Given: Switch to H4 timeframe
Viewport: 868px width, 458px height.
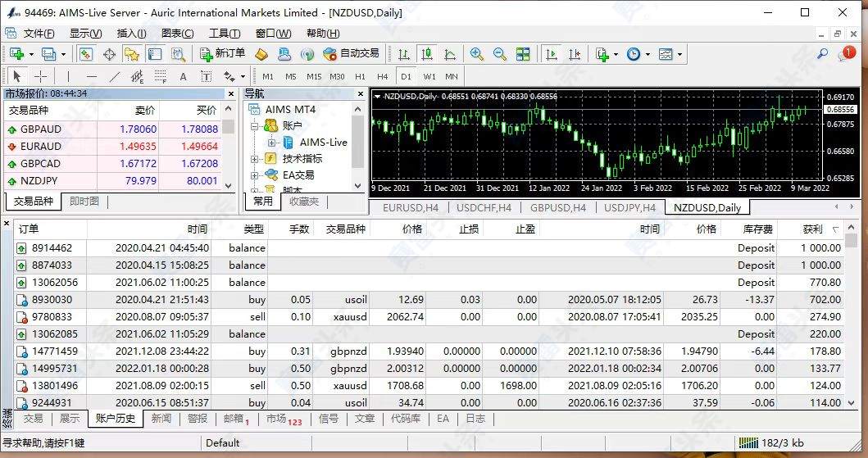Looking at the screenshot, I should [383, 76].
